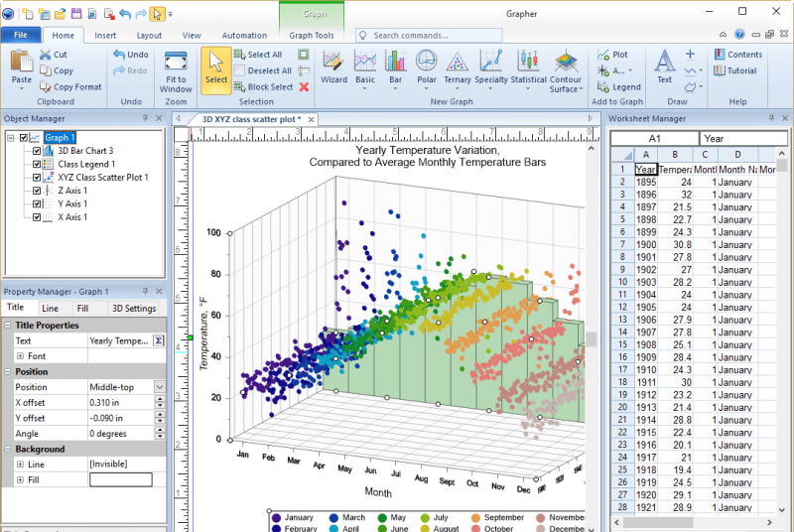The image size is (794, 532).
Task: Activate the Select tool
Action: (x=216, y=69)
